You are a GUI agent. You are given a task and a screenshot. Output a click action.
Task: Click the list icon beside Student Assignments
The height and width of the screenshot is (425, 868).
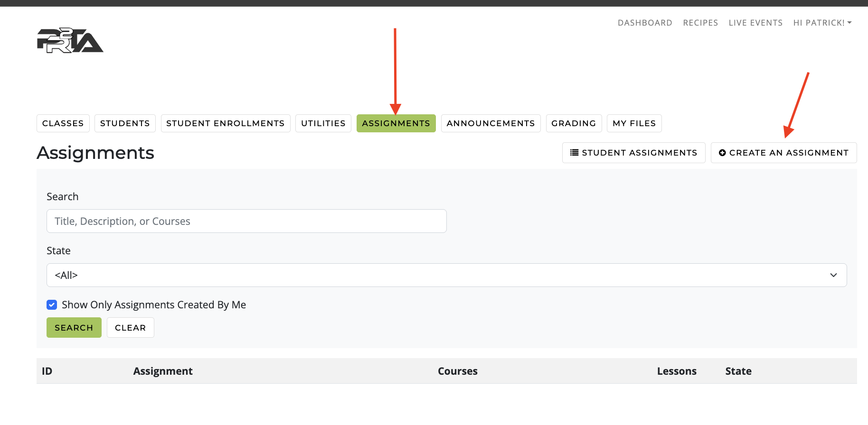[x=575, y=153]
